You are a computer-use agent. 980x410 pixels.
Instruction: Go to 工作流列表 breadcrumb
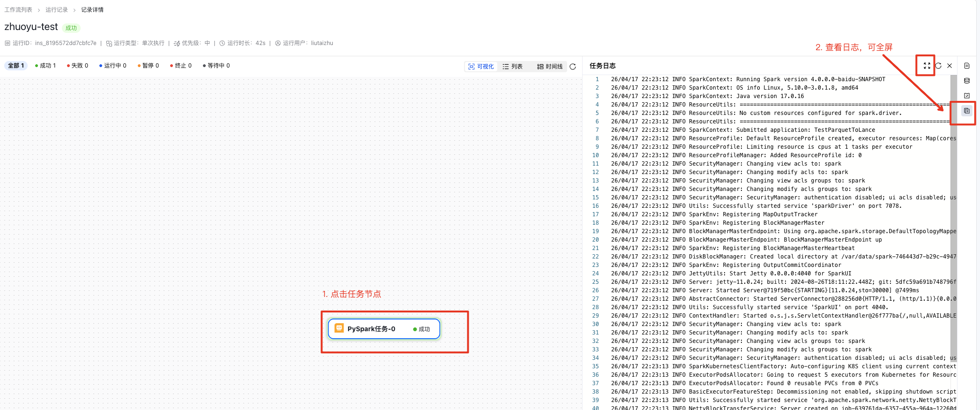[x=18, y=10]
